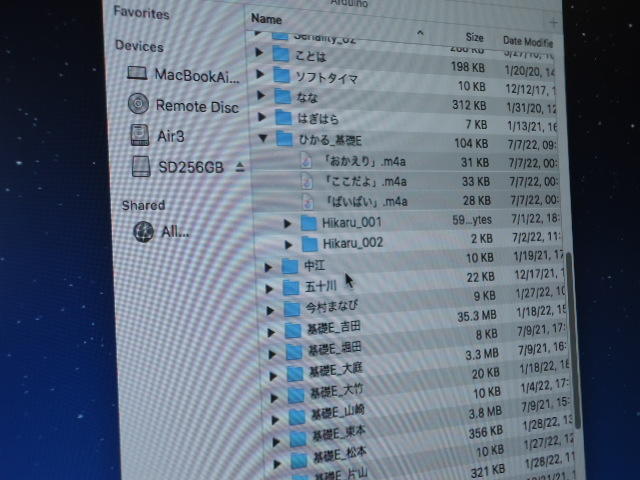Select the ひかる_基礎E folder icon
The image size is (640, 480).
(284, 139)
